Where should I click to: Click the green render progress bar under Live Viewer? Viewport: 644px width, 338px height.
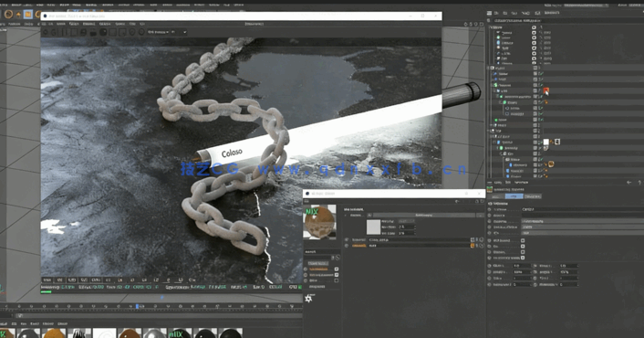coord(46,292)
